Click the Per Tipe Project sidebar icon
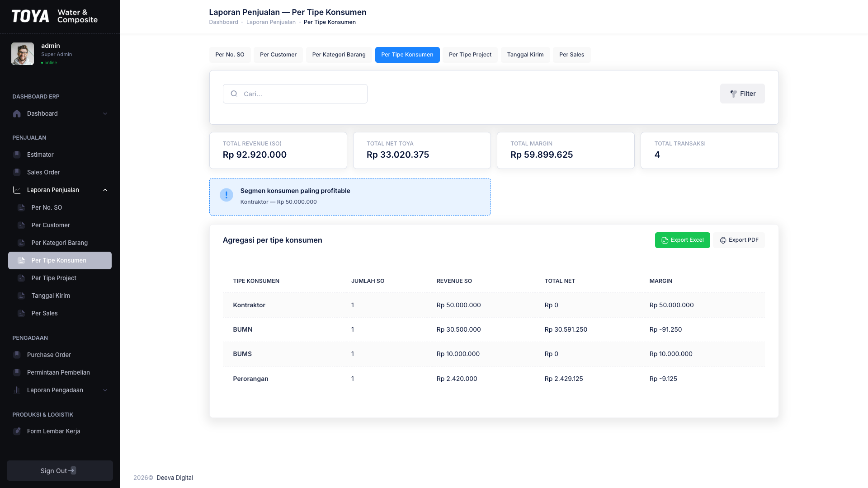 tap(21, 278)
